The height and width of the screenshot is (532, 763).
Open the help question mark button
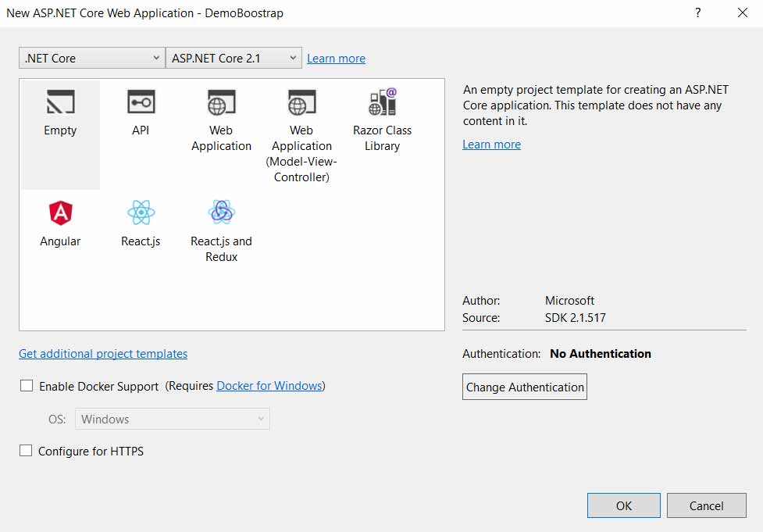click(698, 12)
